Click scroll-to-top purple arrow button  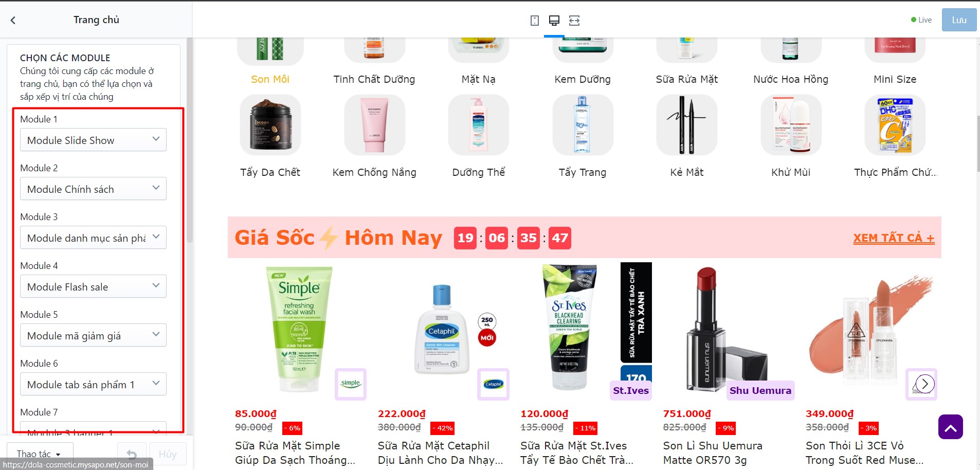(x=951, y=427)
